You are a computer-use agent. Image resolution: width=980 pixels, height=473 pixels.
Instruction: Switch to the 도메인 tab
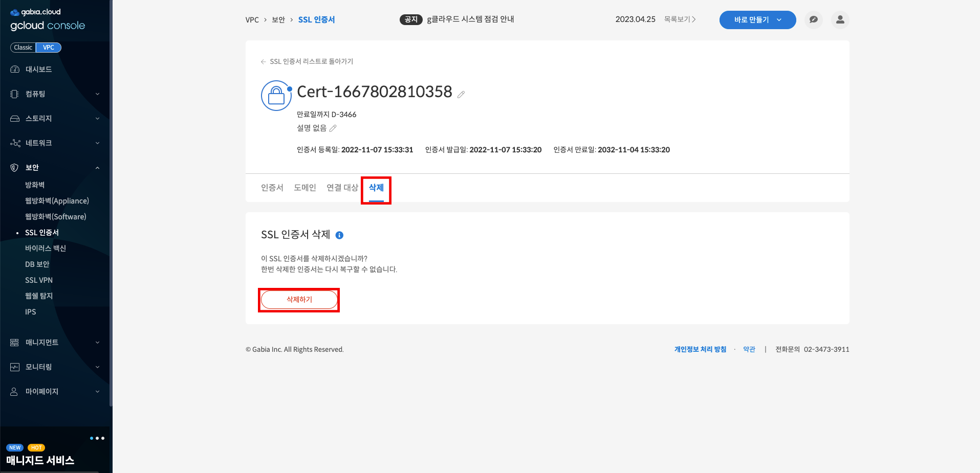[x=305, y=188]
